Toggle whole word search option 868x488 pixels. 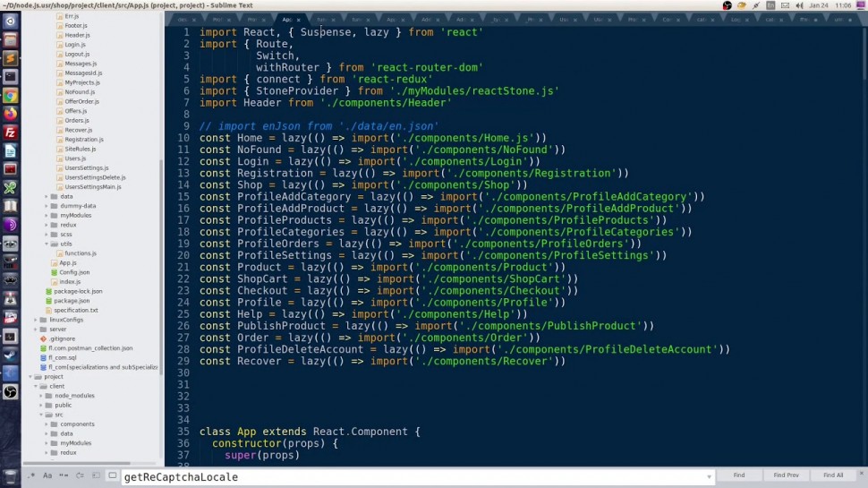[63, 475]
